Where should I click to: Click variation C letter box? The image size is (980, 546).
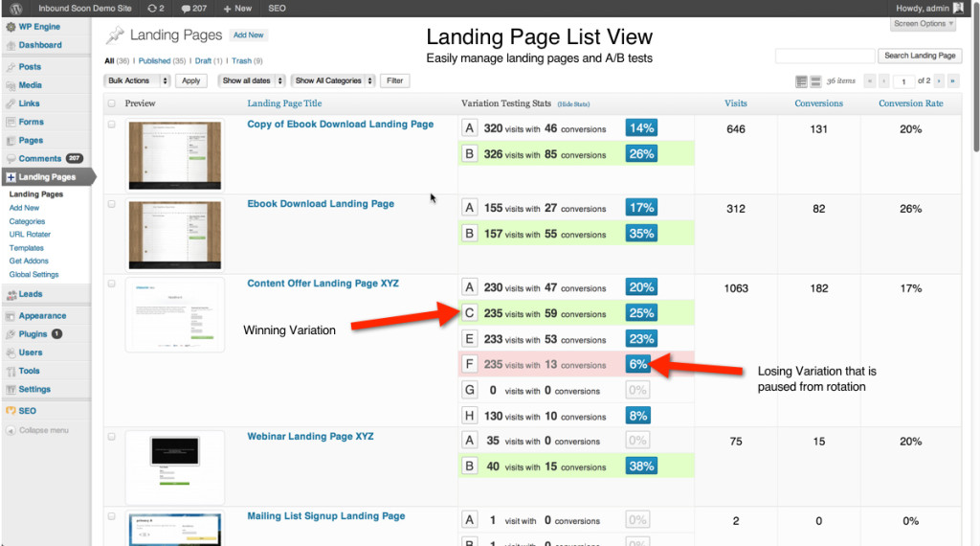coord(469,312)
